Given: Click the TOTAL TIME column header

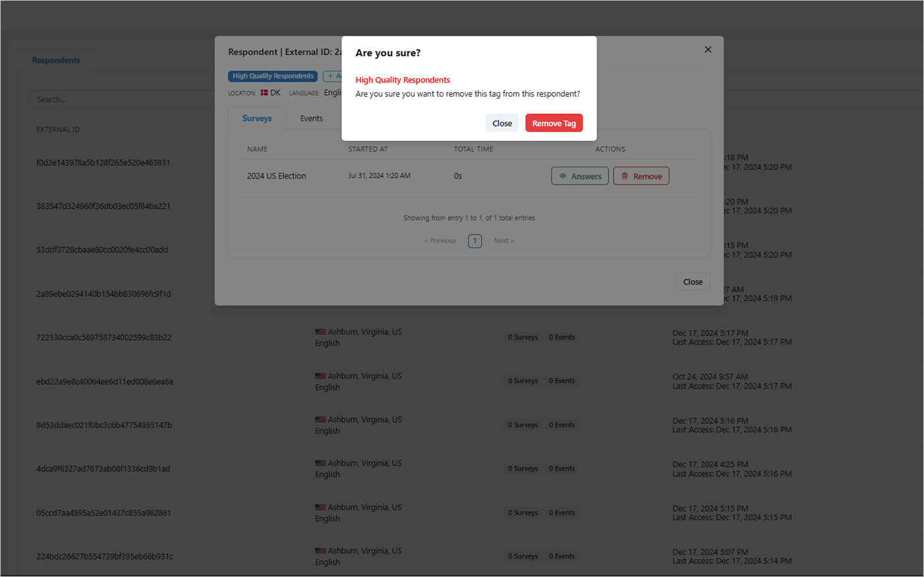Looking at the screenshot, I should pyautogui.click(x=473, y=149).
